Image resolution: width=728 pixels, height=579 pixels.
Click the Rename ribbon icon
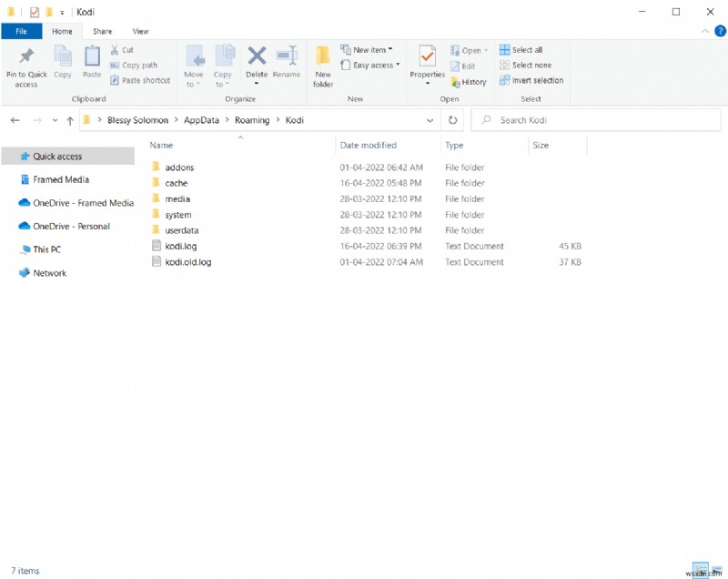click(287, 62)
